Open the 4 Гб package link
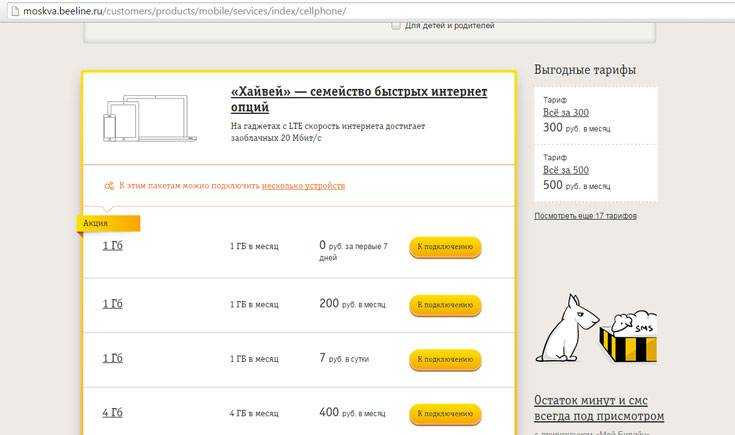Screen dimensions: 735x435 click(x=112, y=412)
